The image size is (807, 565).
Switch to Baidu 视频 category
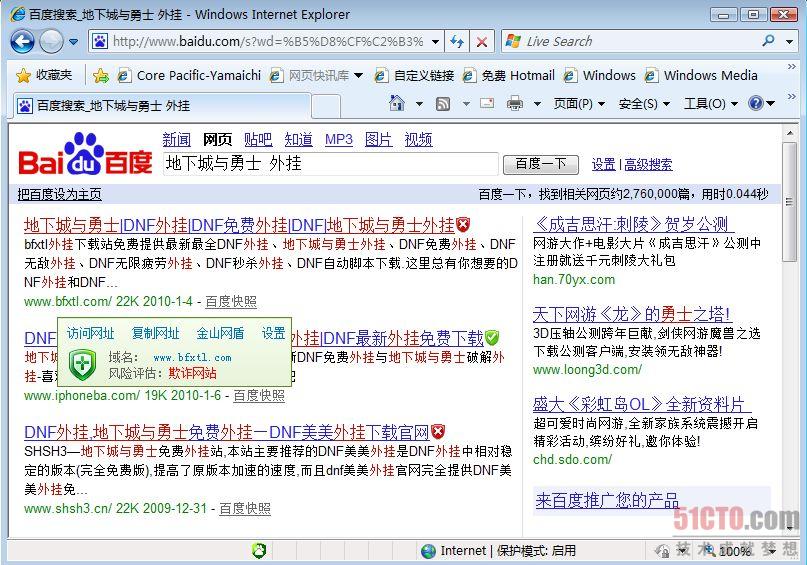(418, 139)
